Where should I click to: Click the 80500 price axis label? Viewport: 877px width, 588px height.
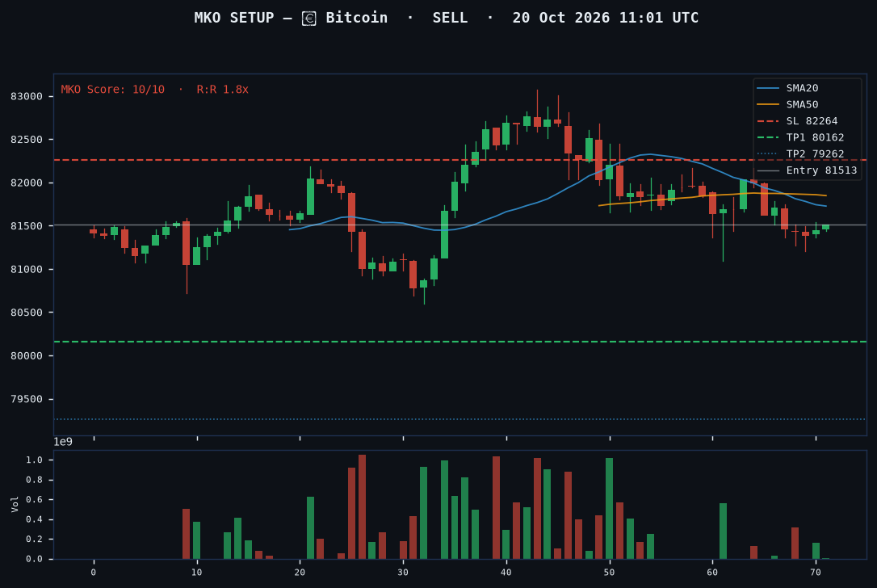tap(27, 313)
